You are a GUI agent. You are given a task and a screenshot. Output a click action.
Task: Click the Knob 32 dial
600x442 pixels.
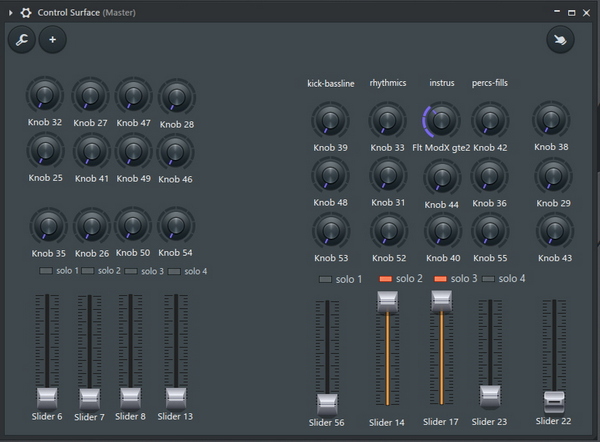pos(45,95)
